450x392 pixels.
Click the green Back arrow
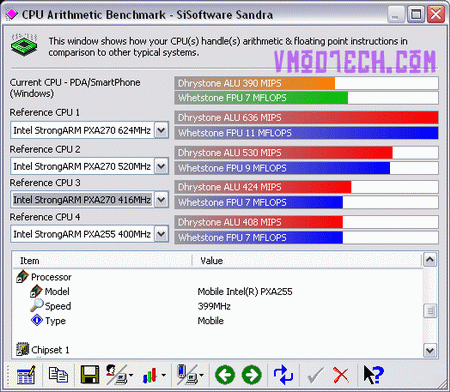click(225, 375)
